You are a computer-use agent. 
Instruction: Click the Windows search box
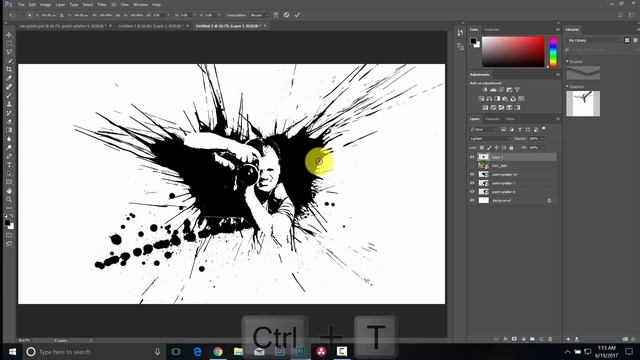pyautogui.click(x=94, y=351)
